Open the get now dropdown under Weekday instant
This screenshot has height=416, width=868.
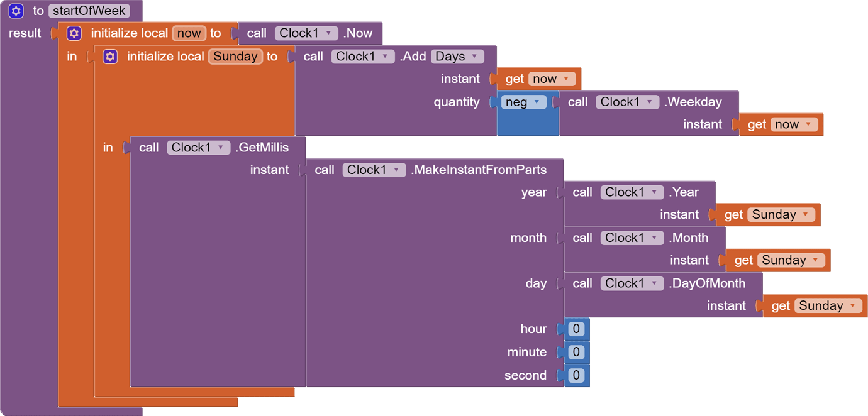pos(794,124)
